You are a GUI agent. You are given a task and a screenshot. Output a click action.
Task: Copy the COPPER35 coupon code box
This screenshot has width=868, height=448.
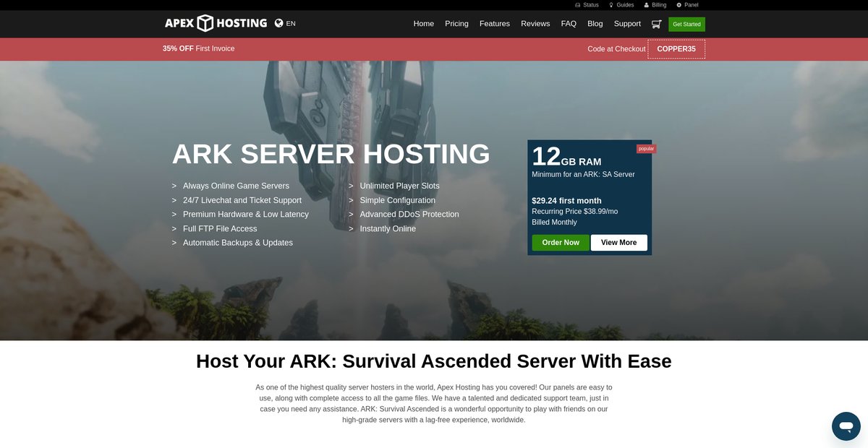coord(676,49)
